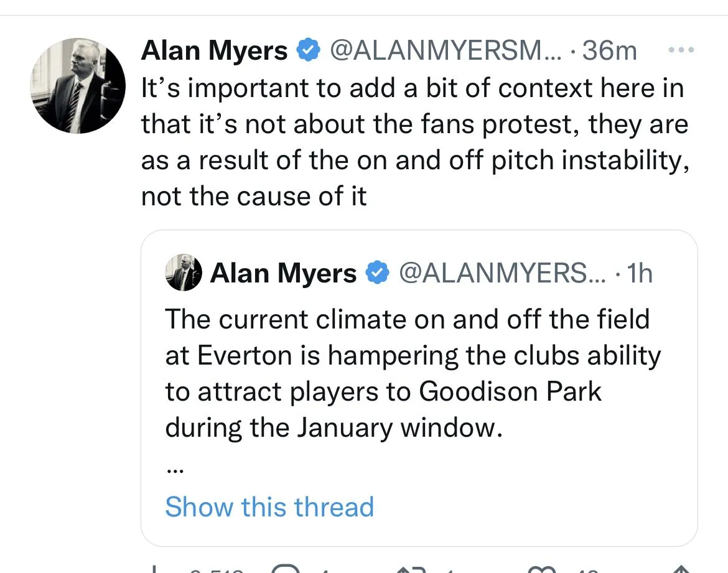Click the "36m" timestamp
728x573 pixels.
(x=610, y=50)
